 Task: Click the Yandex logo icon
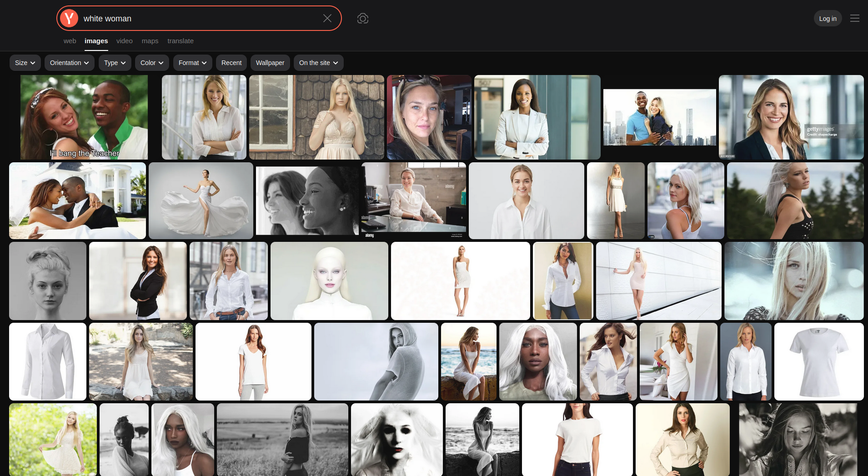(x=69, y=18)
